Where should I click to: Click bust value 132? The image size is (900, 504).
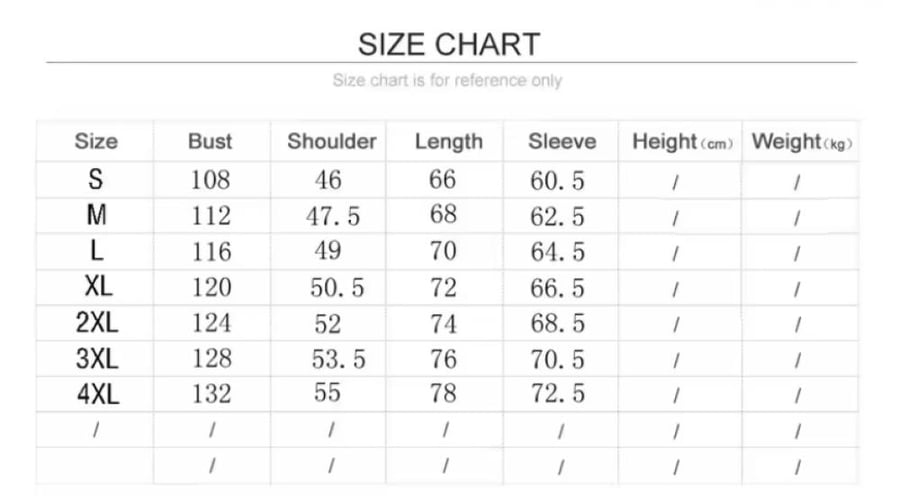pyautogui.click(x=211, y=394)
